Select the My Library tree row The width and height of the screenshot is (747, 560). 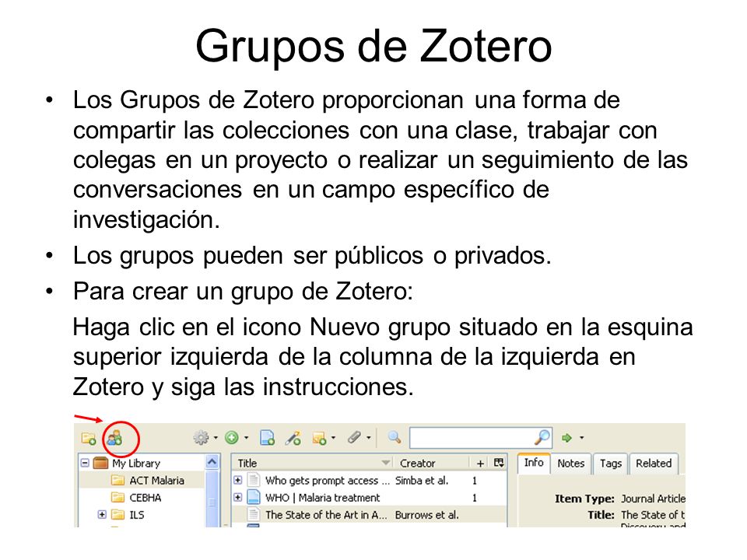point(143,463)
